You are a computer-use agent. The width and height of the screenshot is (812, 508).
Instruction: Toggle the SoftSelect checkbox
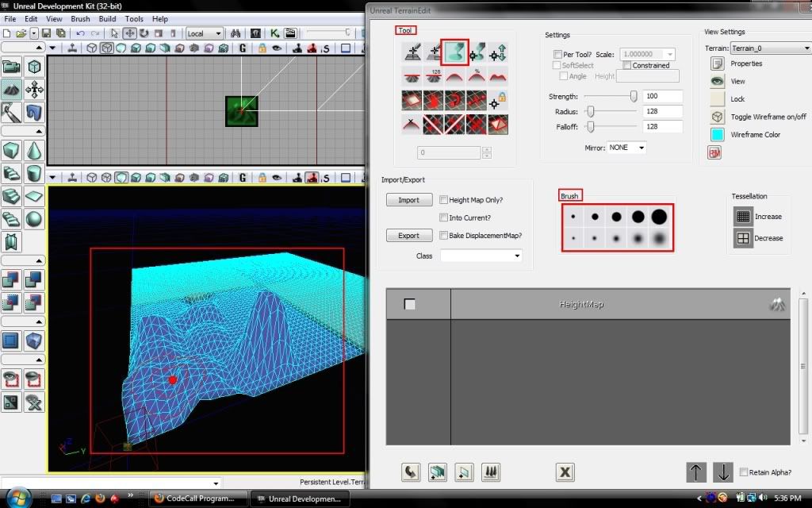pyautogui.click(x=557, y=65)
